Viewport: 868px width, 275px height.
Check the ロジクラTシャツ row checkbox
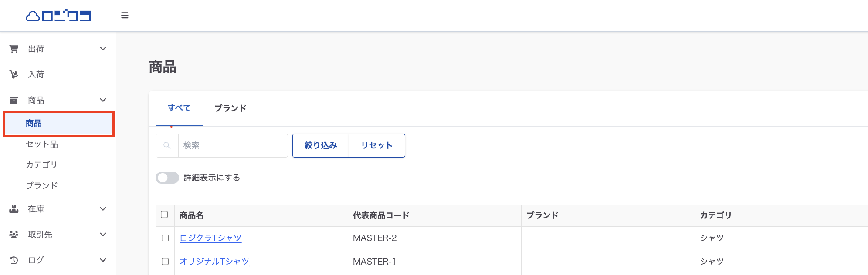pos(165,238)
